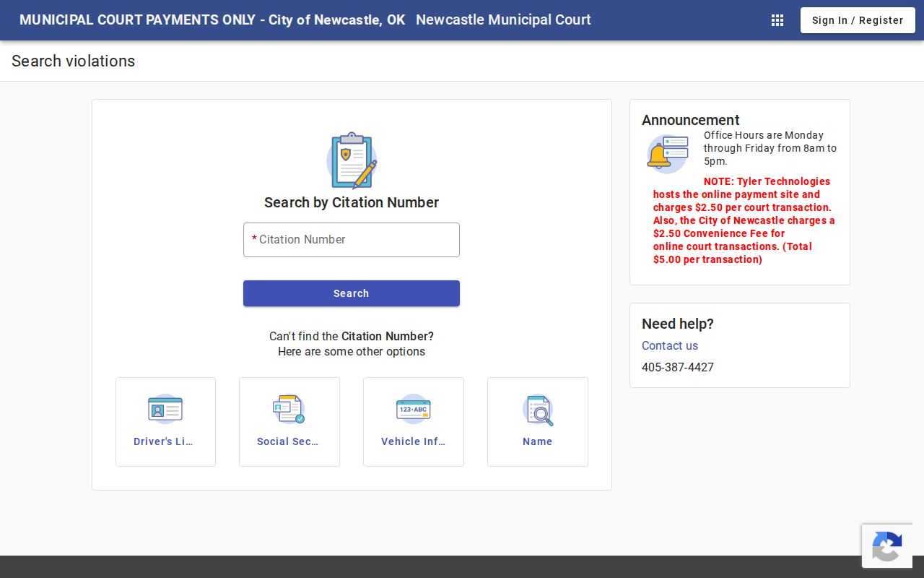Open the apps grid menu icon
The height and width of the screenshot is (578, 924).
point(777,20)
